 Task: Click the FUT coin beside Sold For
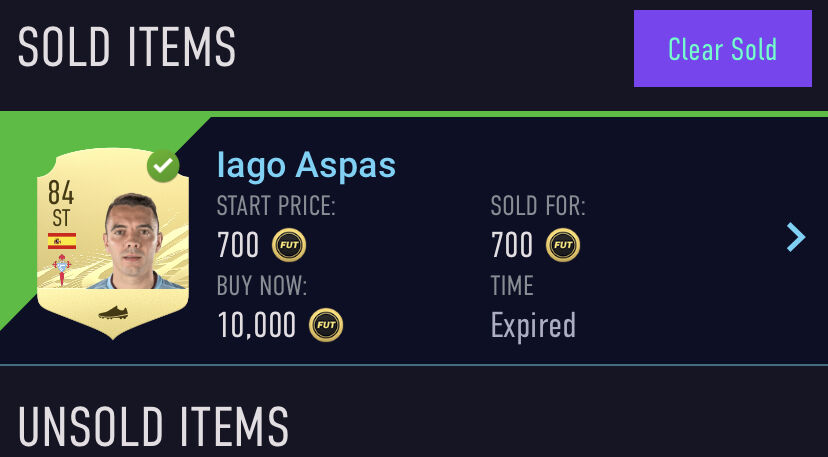(563, 245)
